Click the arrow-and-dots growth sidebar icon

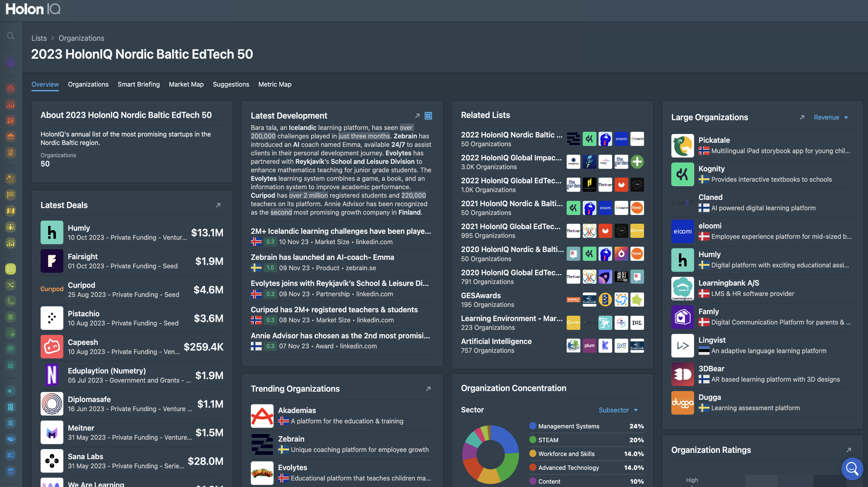[x=11, y=179]
